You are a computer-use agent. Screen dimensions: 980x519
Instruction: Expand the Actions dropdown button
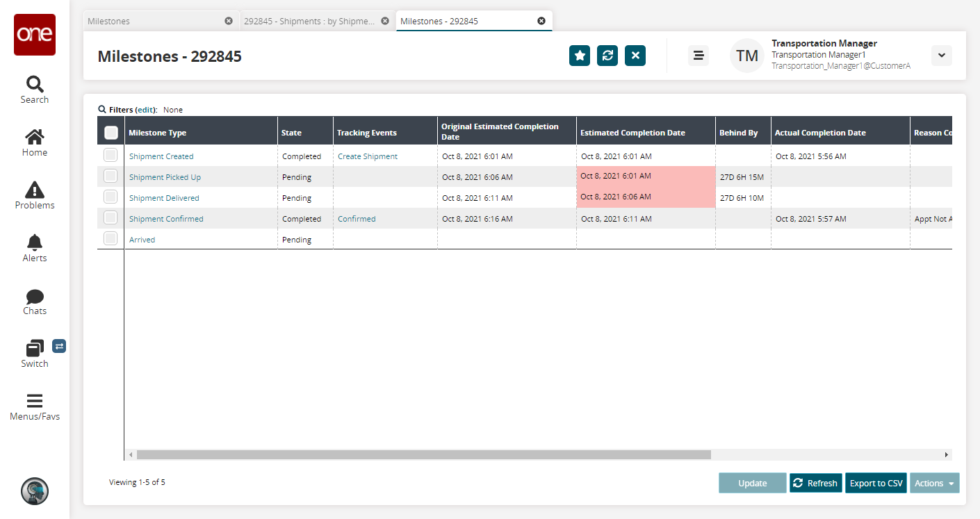coord(934,483)
